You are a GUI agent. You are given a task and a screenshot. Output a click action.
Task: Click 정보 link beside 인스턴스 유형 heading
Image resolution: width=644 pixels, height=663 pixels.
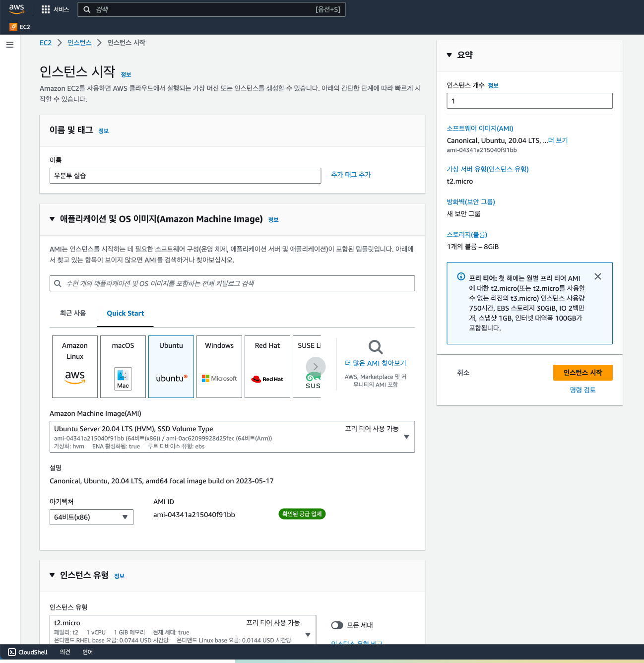[119, 576]
